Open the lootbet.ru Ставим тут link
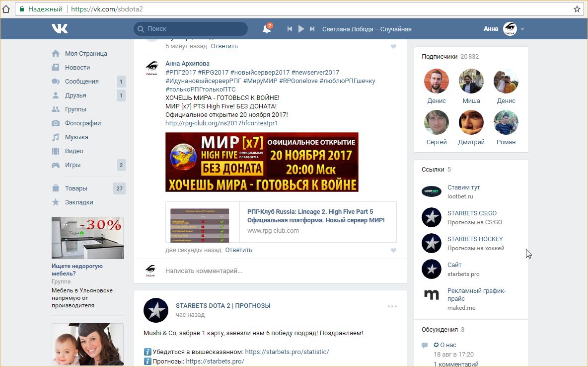The image size is (588, 367). pos(463,187)
